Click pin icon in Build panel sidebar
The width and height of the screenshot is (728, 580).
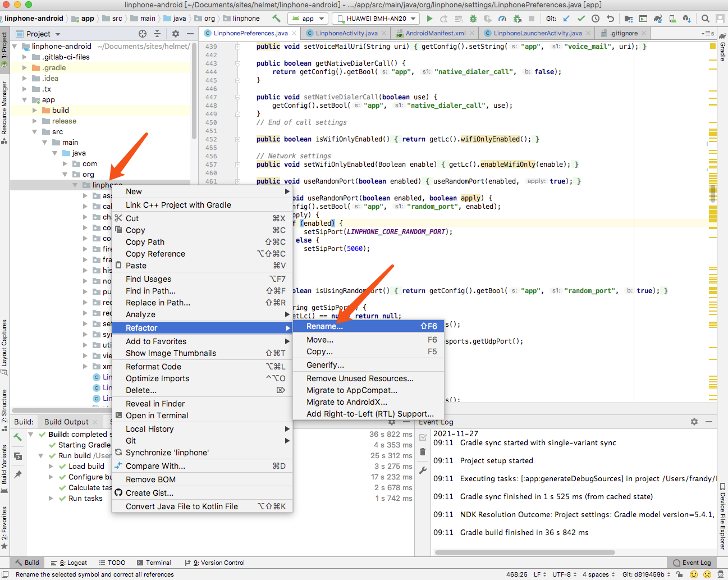pyautogui.click(x=18, y=474)
